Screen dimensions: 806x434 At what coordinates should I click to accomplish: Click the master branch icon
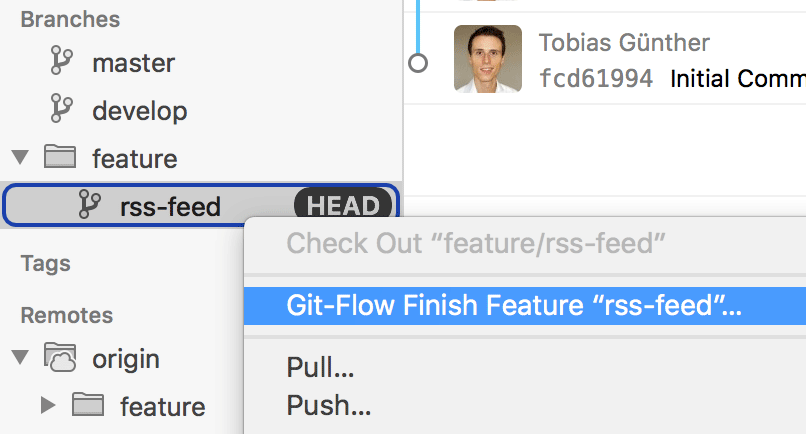point(62,62)
